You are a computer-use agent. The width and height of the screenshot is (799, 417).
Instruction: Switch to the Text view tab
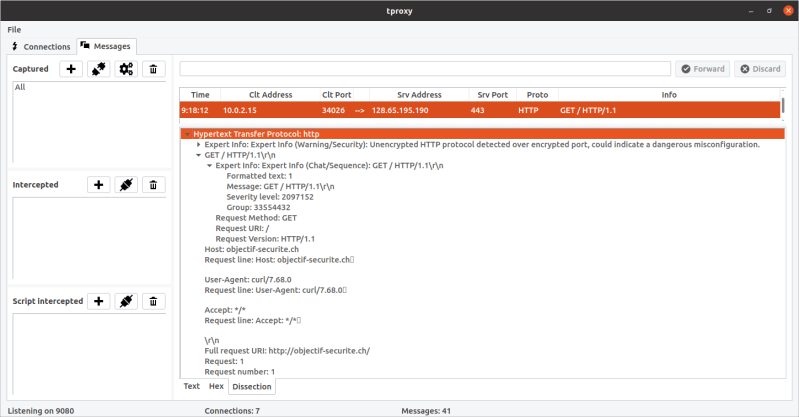coord(192,386)
